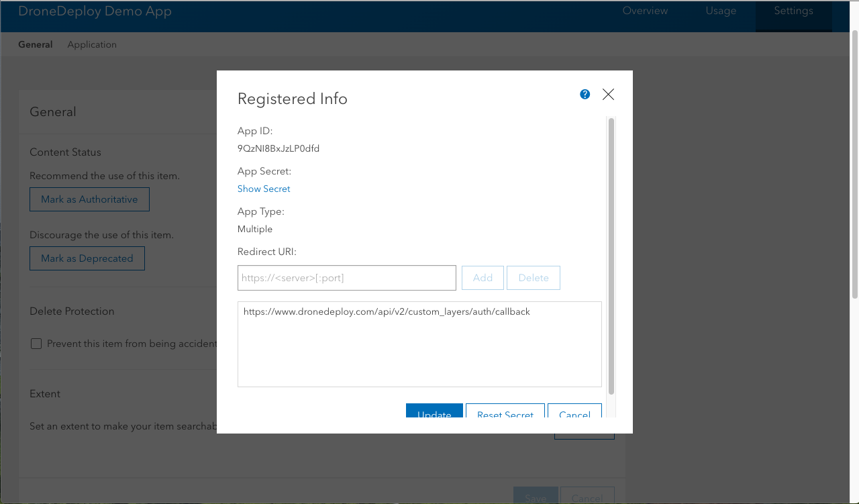The height and width of the screenshot is (504, 859).
Task: Click the Delete redirect URI button
Action: (534, 278)
